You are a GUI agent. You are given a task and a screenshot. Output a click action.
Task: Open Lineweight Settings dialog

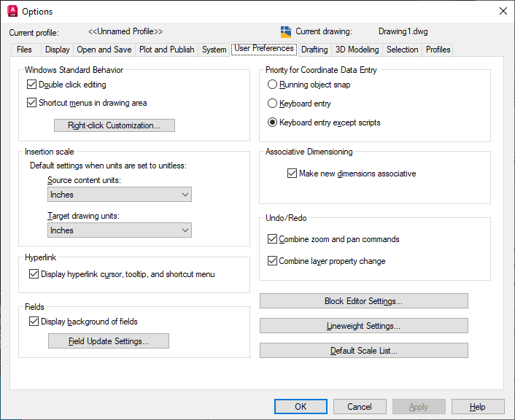(x=363, y=326)
